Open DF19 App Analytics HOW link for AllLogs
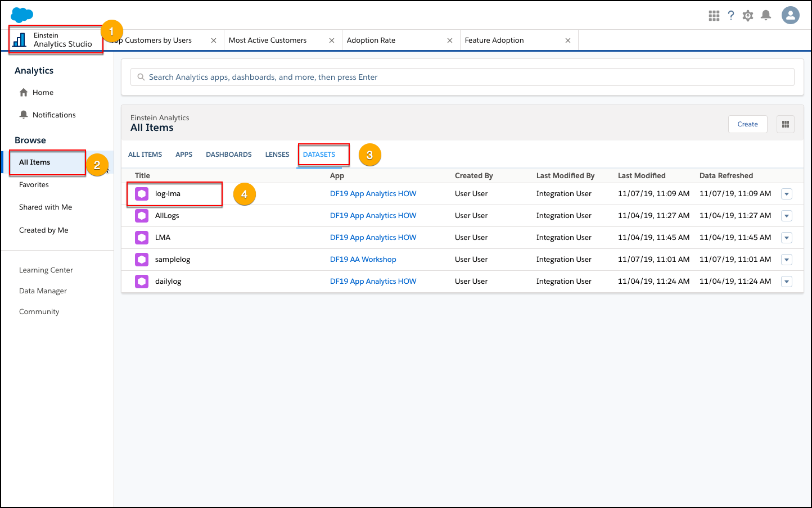812x508 pixels. pyautogui.click(x=373, y=216)
